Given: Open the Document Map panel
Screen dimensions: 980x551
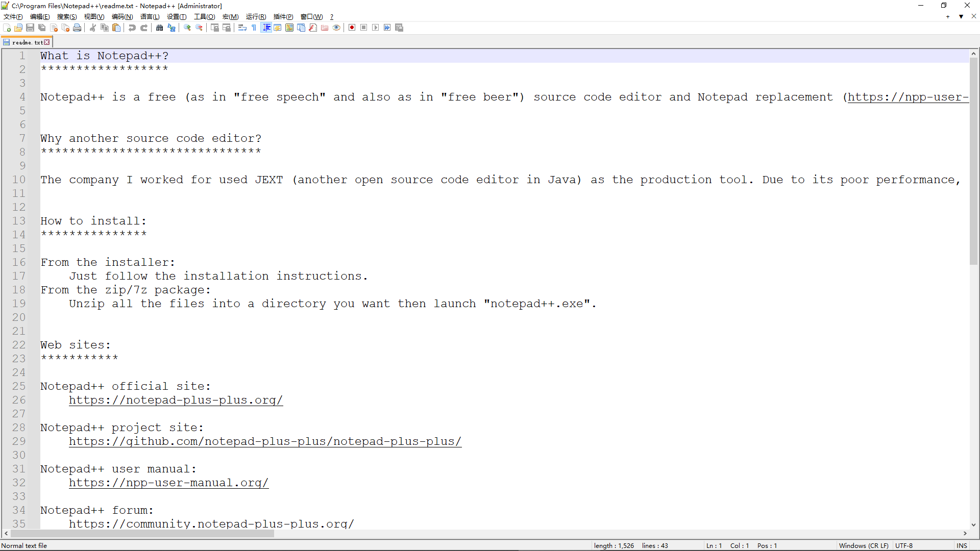Looking at the screenshot, I should 289,28.
